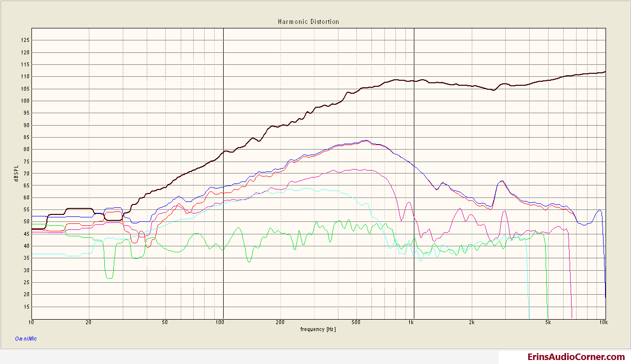This screenshot has height=364, width=631.
Task: Click the 125 value on the dB axis
Action: (x=26, y=40)
